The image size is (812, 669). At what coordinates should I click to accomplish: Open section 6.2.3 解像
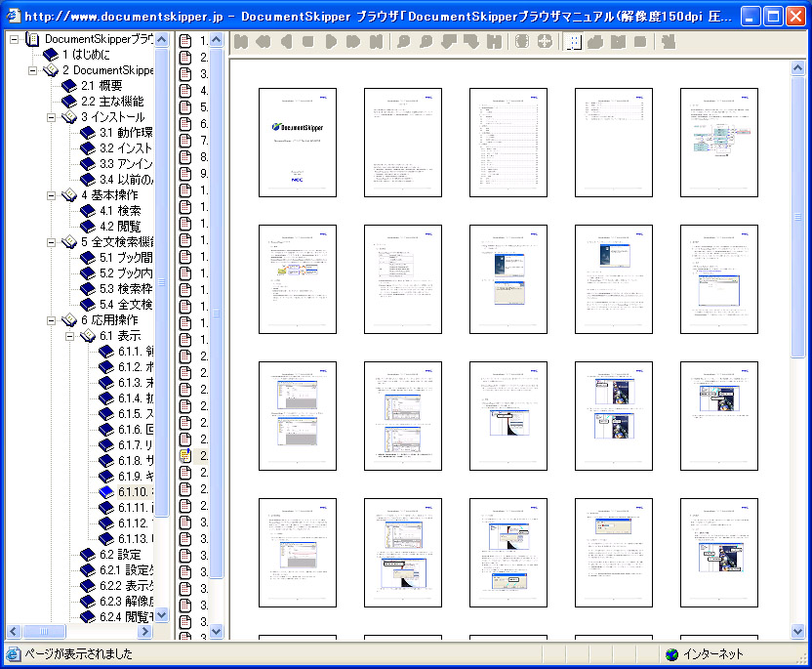(126, 601)
